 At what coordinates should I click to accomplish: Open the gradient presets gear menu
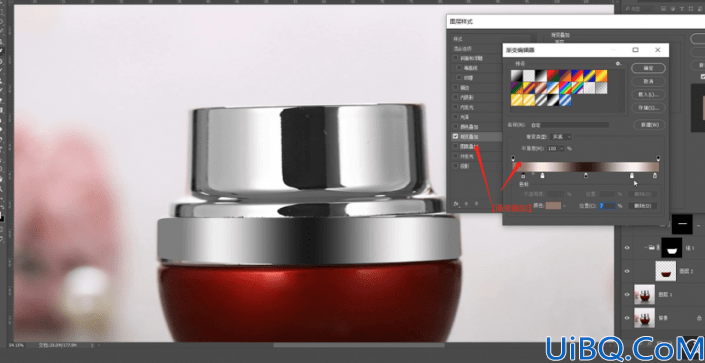[x=619, y=64]
